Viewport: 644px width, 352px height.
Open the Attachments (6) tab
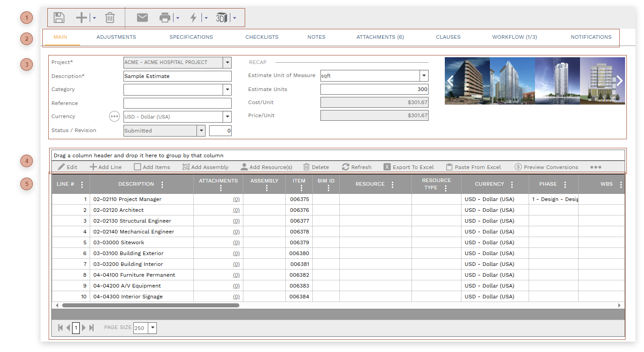point(380,37)
